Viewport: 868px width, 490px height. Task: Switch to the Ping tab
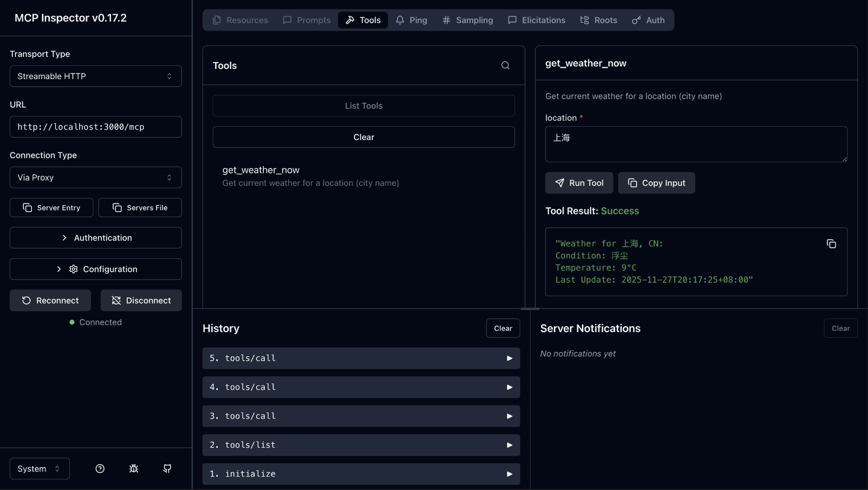point(411,20)
